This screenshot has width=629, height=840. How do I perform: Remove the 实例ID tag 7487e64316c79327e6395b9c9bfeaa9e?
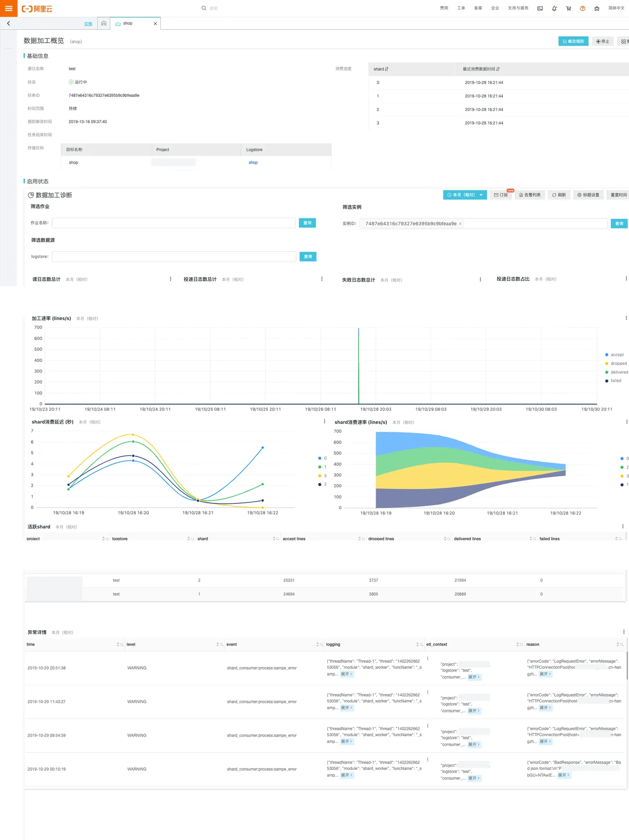pos(460,224)
